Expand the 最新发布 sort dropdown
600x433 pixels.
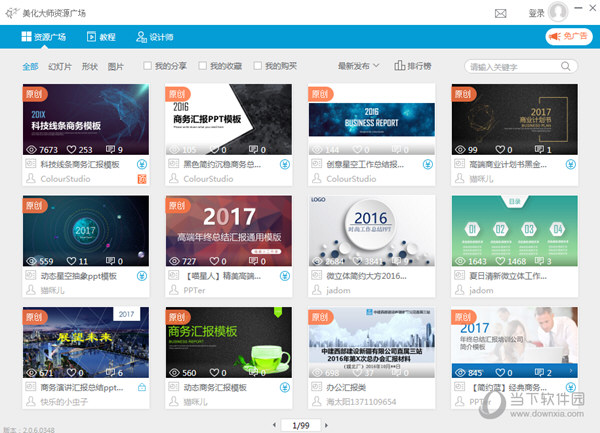click(x=358, y=66)
